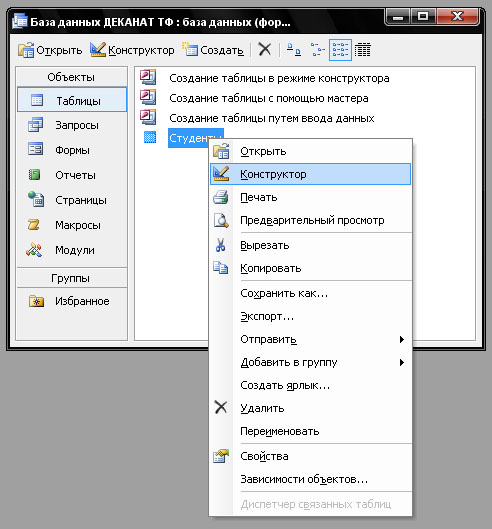The width and height of the screenshot is (492, 529).
Task: Click the wizard icon beside ввода данных
Action: pyautogui.click(x=148, y=117)
